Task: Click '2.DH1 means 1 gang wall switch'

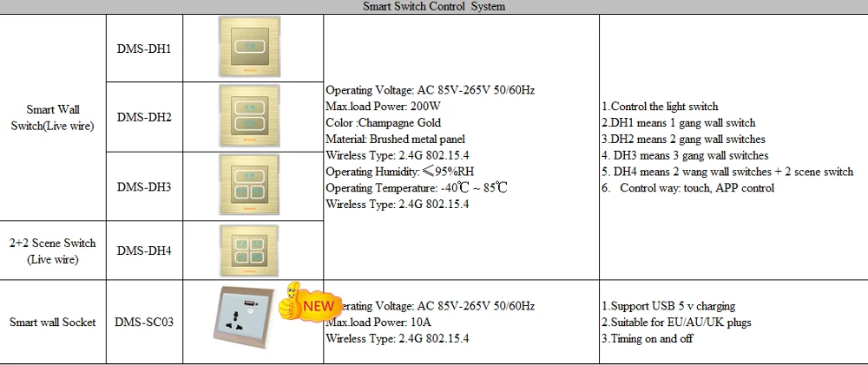Action: tap(679, 123)
